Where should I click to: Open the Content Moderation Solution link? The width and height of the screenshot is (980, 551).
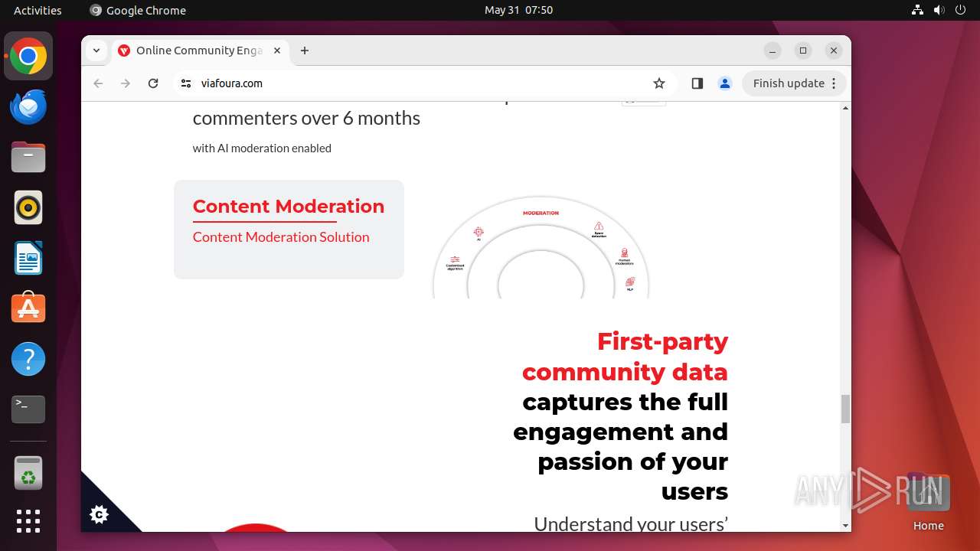coord(281,237)
